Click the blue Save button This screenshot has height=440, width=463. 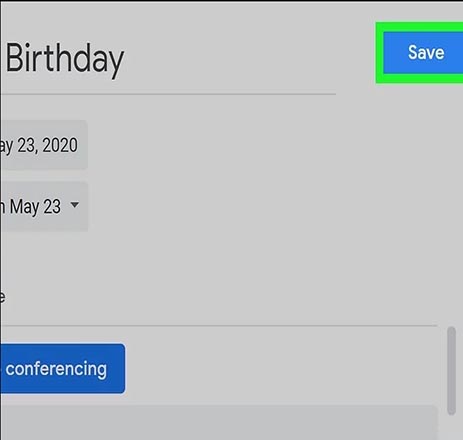click(x=423, y=53)
